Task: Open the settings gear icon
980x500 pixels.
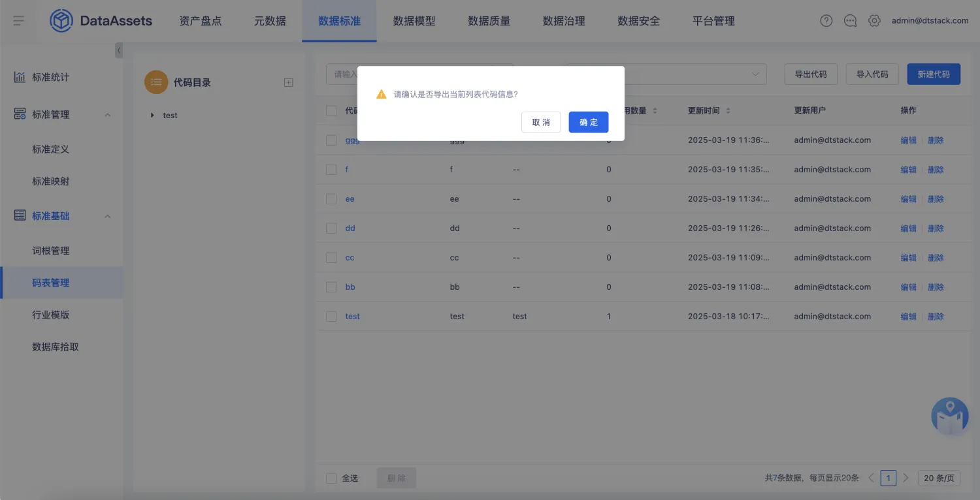Action: 874,21
